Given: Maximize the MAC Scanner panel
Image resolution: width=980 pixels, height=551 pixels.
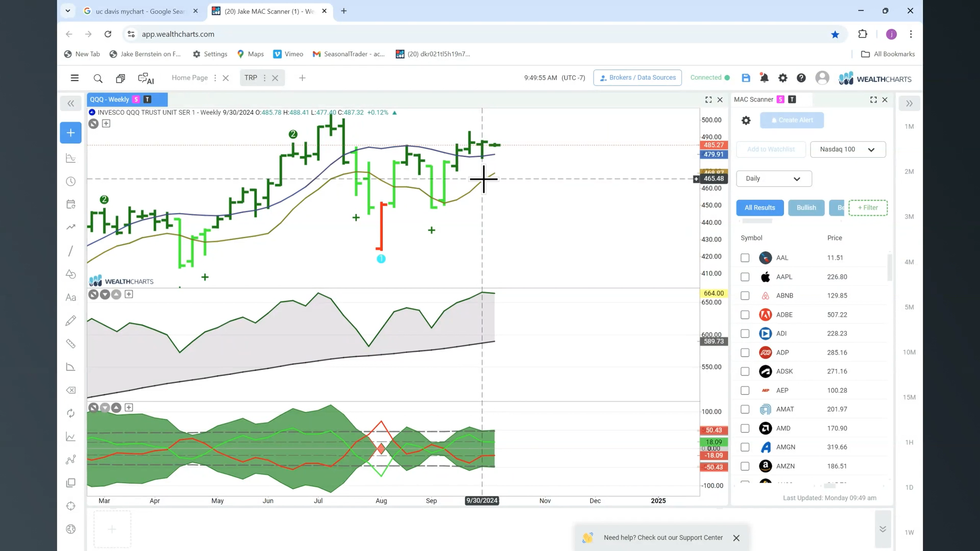Looking at the screenshot, I should [873, 99].
